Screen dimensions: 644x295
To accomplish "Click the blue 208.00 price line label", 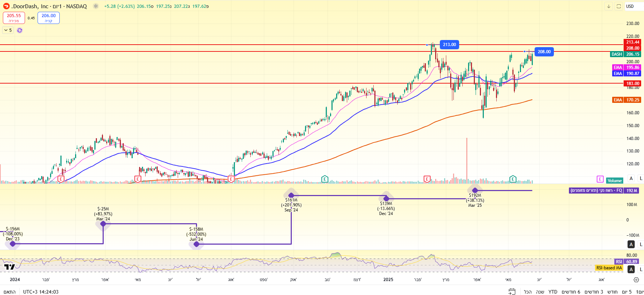I will click(x=544, y=52).
